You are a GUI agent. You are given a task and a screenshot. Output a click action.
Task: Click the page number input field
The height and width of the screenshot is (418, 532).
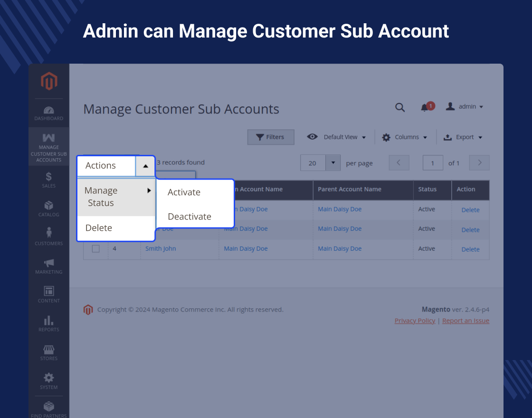tap(433, 163)
